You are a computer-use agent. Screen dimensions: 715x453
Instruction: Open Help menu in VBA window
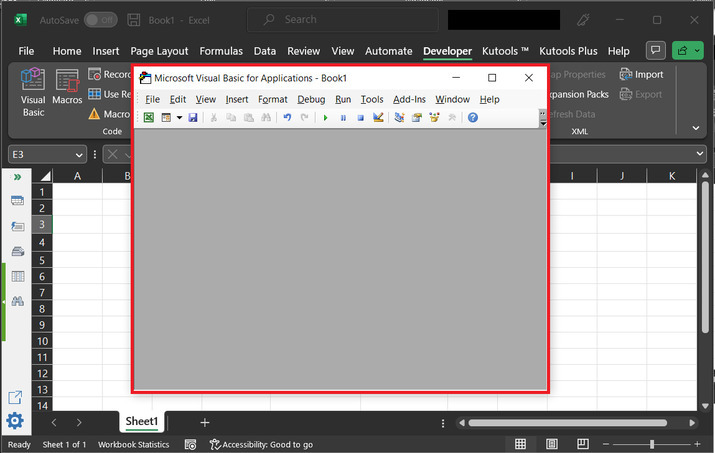pos(489,99)
